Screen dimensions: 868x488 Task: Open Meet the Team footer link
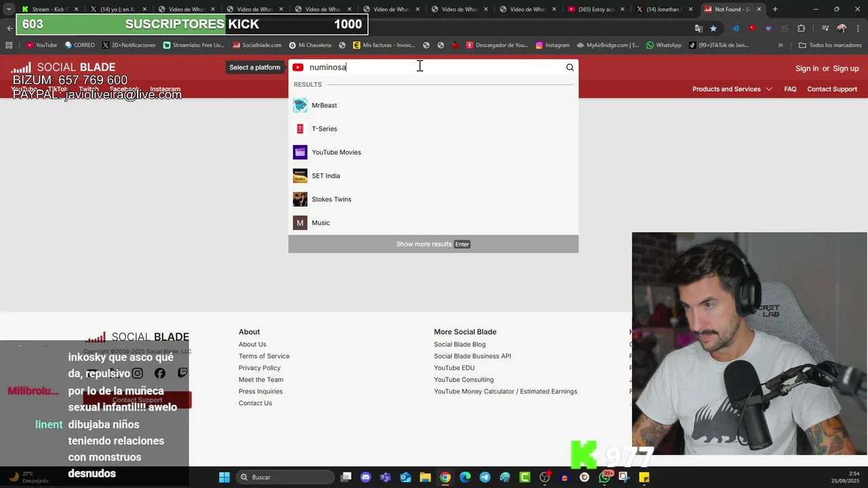[x=260, y=380]
